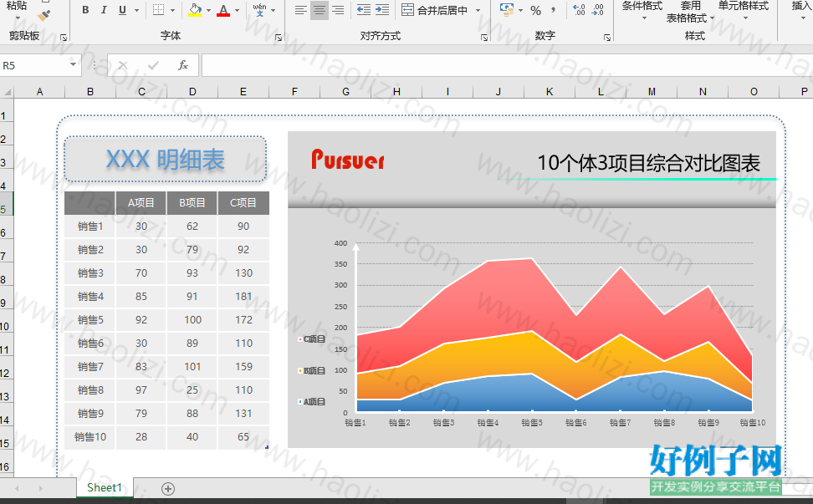Click the Name Box showing R5
This screenshot has height=504, width=813.
pos(33,65)
